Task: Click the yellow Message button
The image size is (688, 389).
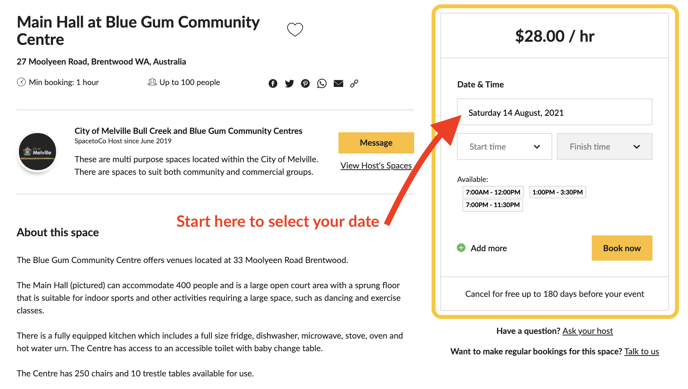Action: (376, 143)
